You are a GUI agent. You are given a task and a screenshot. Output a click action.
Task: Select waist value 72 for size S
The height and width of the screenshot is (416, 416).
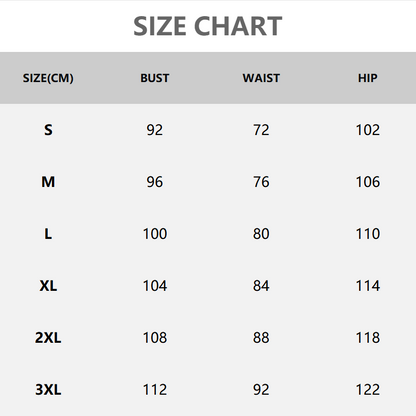261,130
